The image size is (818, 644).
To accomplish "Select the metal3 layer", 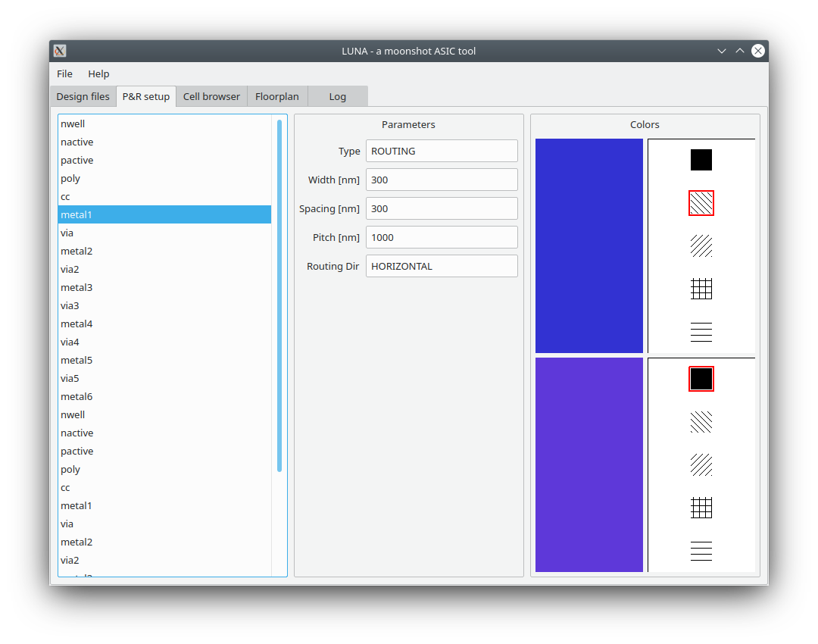I will (x=165, y=288).
